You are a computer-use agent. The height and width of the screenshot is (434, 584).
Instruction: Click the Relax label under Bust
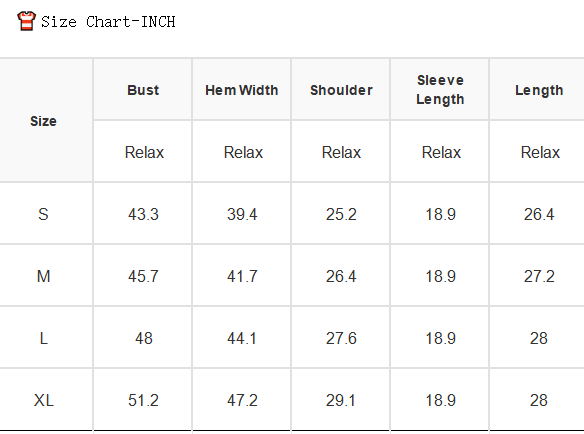point(144,152)
